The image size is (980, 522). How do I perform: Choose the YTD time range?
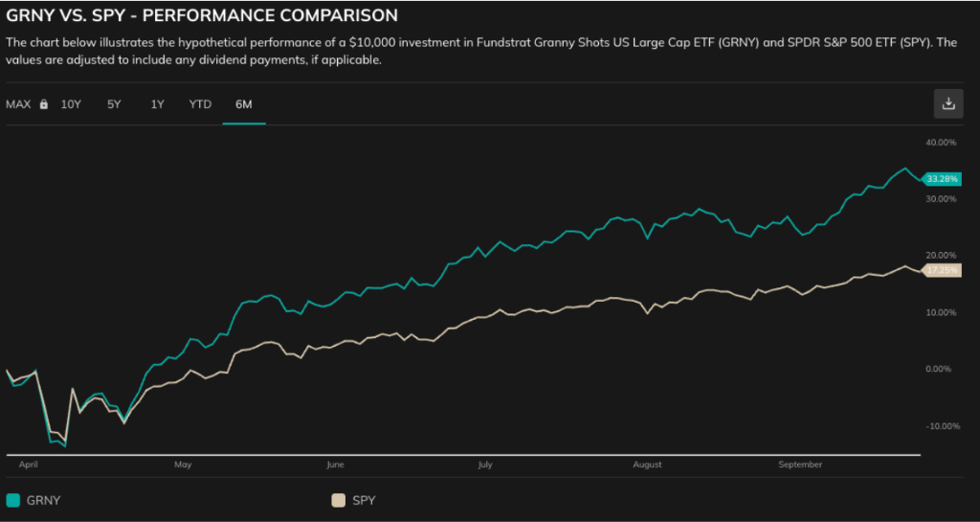coord(200,104)
